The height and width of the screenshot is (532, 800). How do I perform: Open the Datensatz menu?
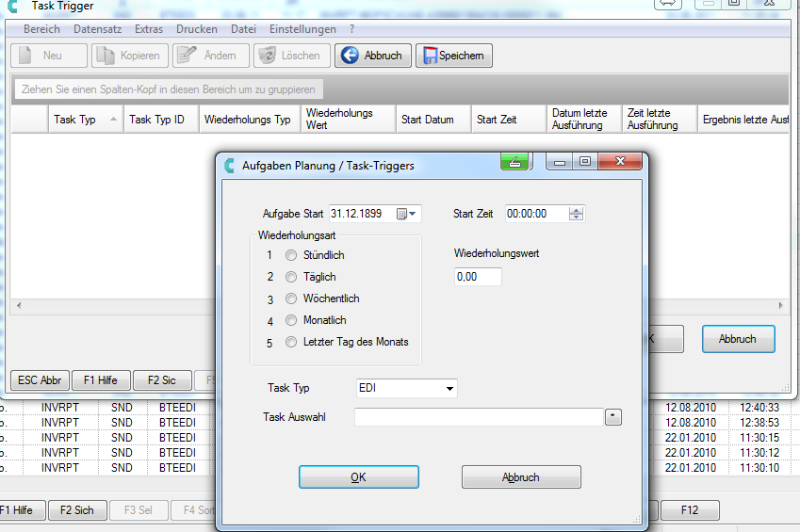coord(96,29)
